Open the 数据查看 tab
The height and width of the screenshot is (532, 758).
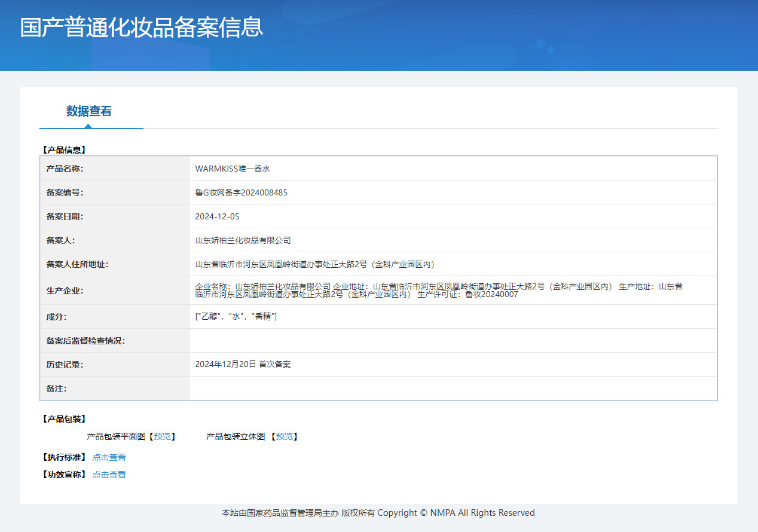click(89, 111)
